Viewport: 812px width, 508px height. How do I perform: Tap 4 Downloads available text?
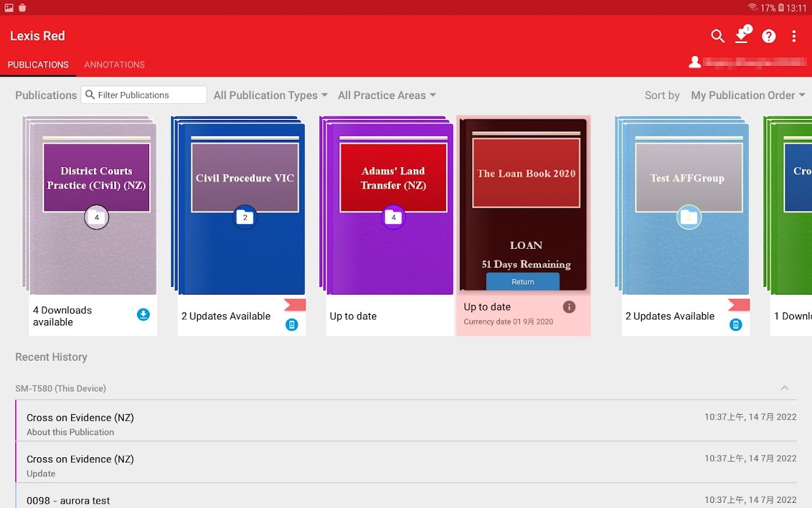pyautogui.click(x=62, y=316)
